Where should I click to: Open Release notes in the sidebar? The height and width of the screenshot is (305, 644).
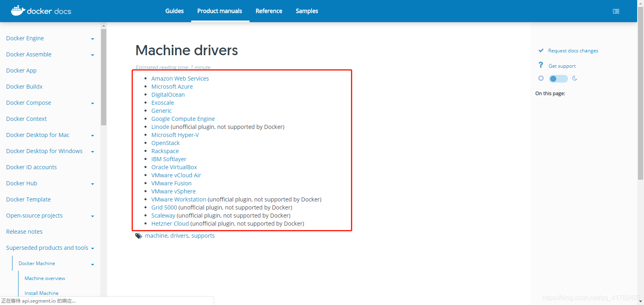pyautogui.click(x=24, y=232)
